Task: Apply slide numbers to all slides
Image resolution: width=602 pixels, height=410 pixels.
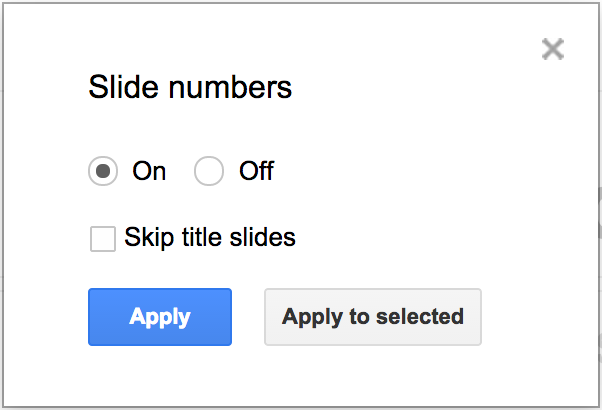Action: pos(160,317)
